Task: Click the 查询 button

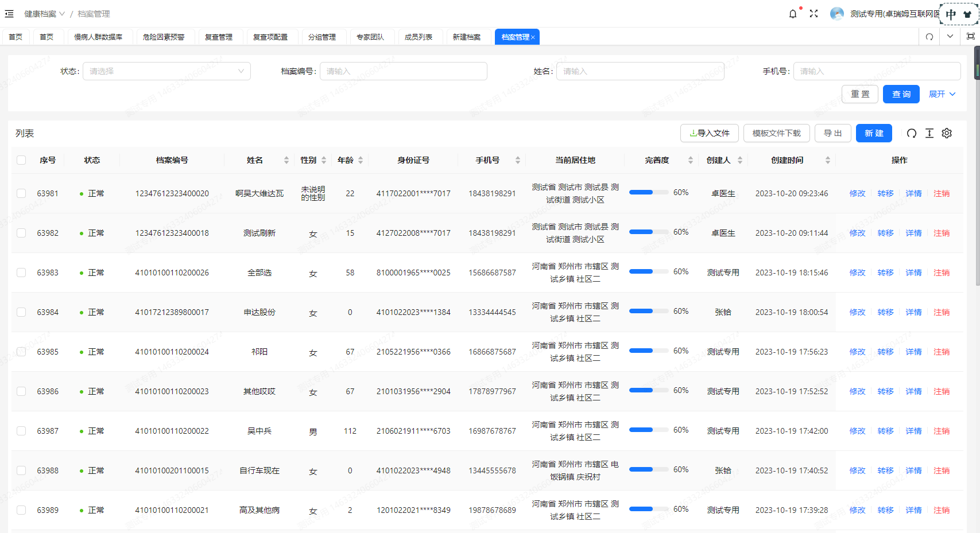Action: coord(901,94)
